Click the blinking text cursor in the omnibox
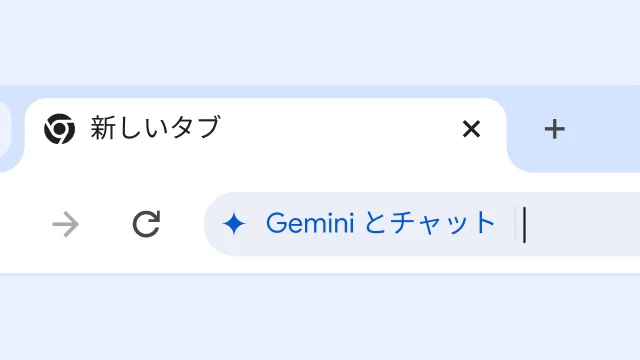The width and height of the screenshot is (640, 360). click(524, 225)
